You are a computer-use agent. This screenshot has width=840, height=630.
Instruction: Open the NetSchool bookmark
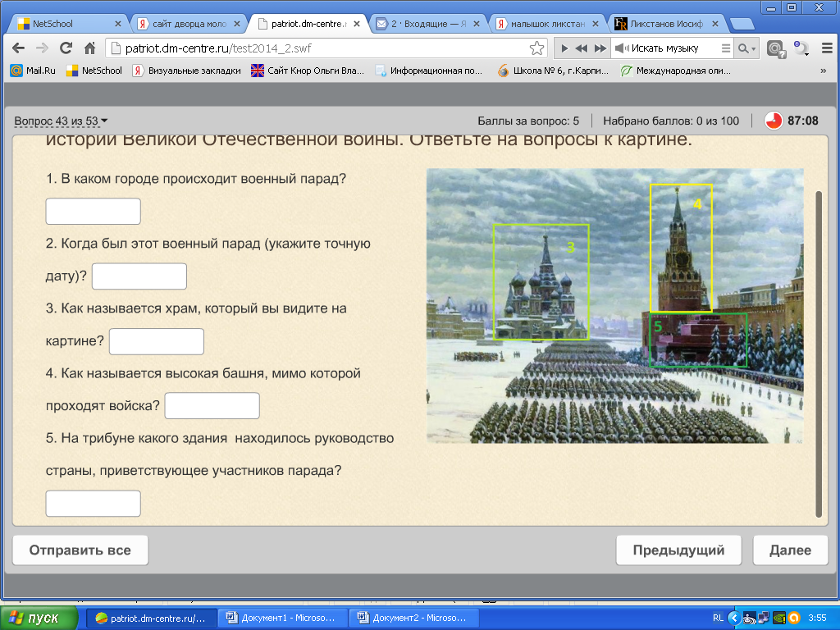[x=94, y=71]
